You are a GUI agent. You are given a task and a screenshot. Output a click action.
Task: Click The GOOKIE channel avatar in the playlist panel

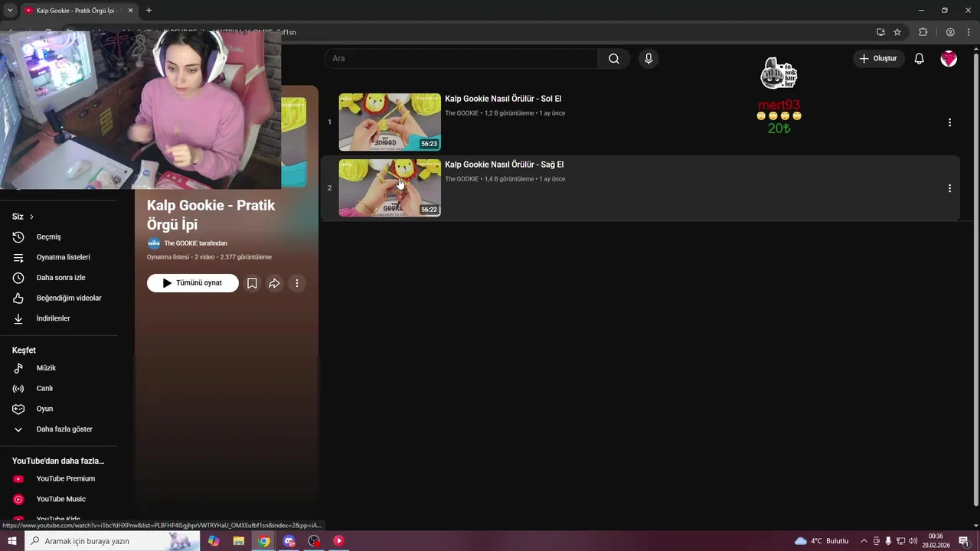[154, 243]
